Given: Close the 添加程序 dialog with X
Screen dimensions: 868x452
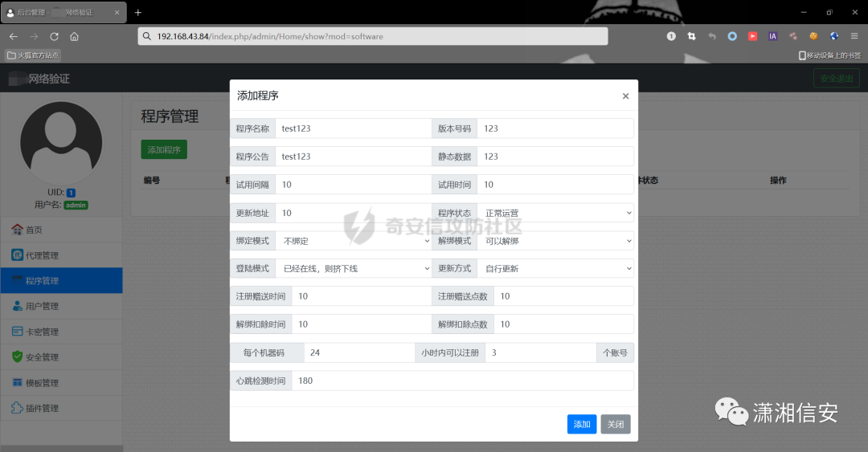Looking at the screenshot, I should tap(625, 96).
